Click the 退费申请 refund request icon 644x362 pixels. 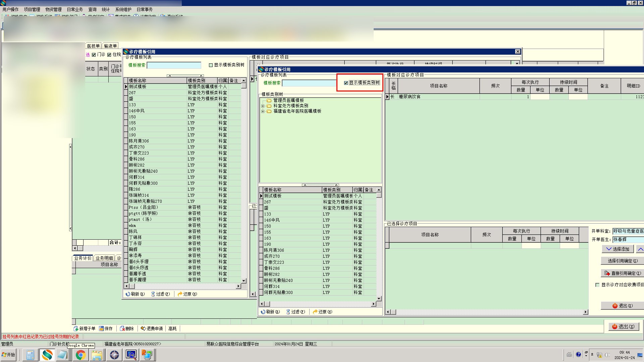click(143, 328)
